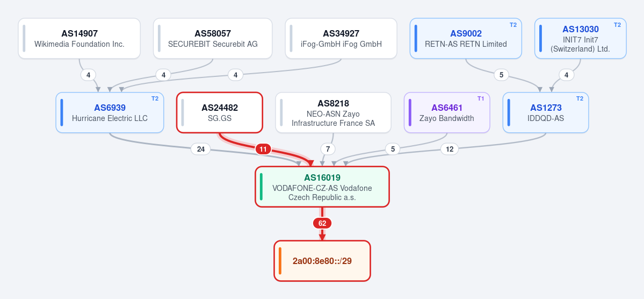Select the edge label 7
This screenshot has width=644, height=299.
[x=327, y=149]
